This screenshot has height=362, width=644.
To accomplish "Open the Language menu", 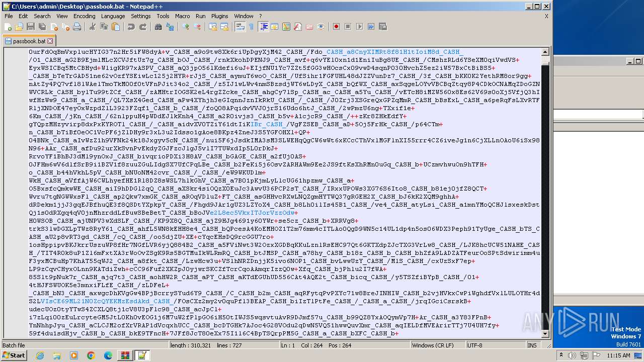I will pos(113,16).
